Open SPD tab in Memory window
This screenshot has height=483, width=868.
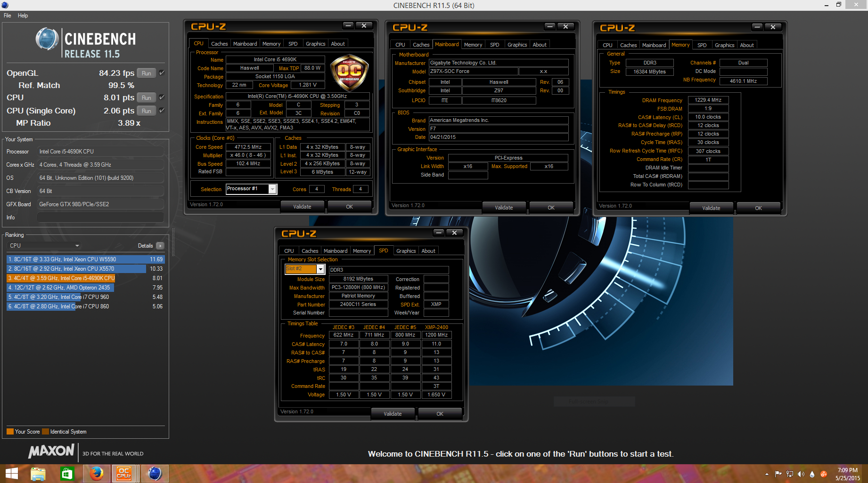coord(702,45)
